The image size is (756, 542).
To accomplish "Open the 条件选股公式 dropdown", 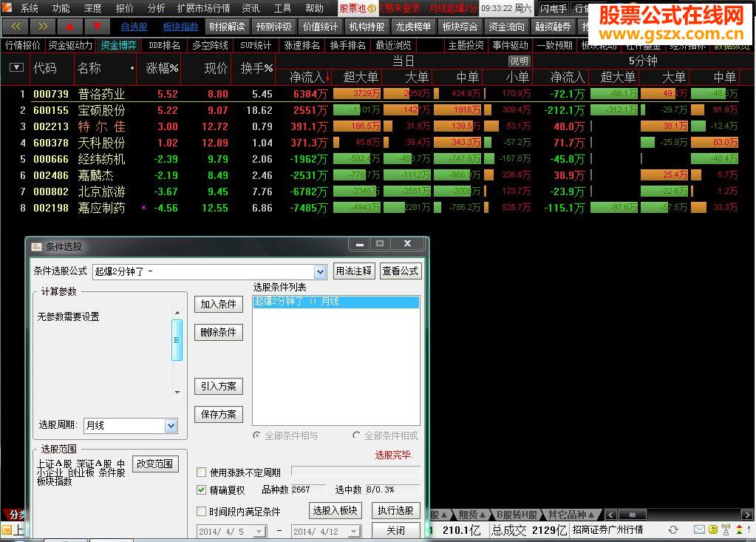I will coord(320,272).
